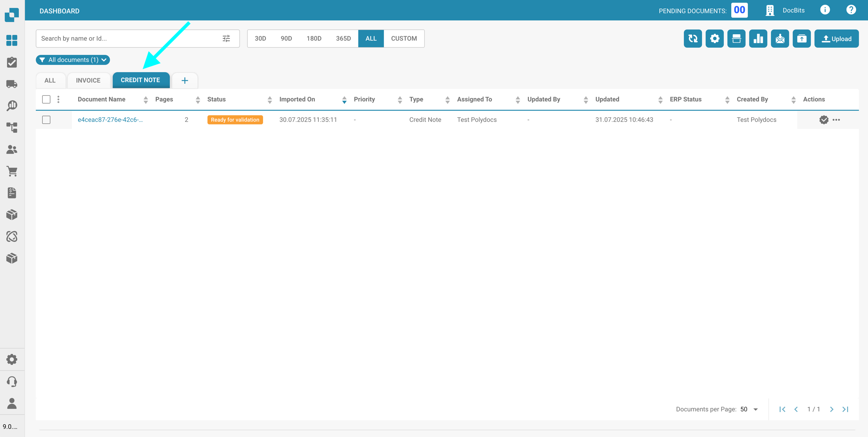Open the row's three-dot actions menu
Image resolution: width=868 pixels, height=437 pixels.
[836, 120]
